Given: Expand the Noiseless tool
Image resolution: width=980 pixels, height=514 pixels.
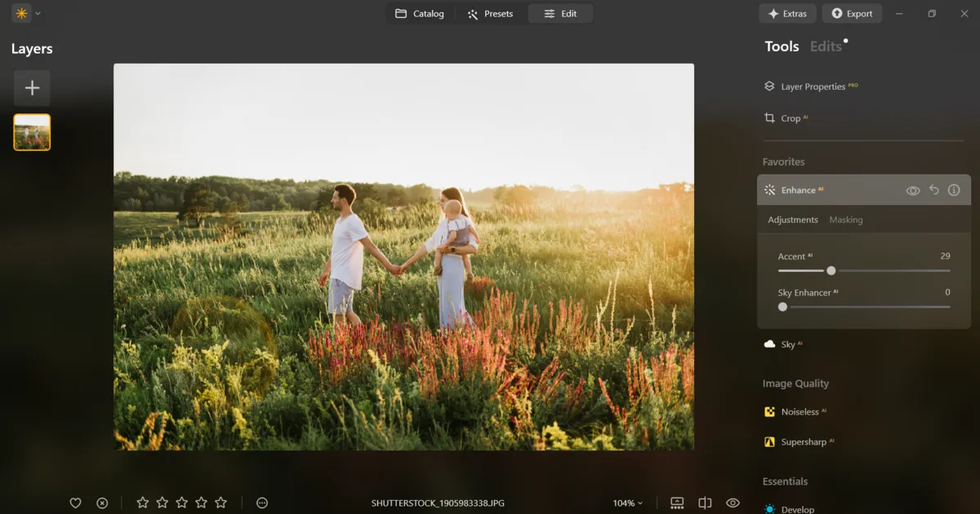Looking at the screenshot, I should click(800, 412).
